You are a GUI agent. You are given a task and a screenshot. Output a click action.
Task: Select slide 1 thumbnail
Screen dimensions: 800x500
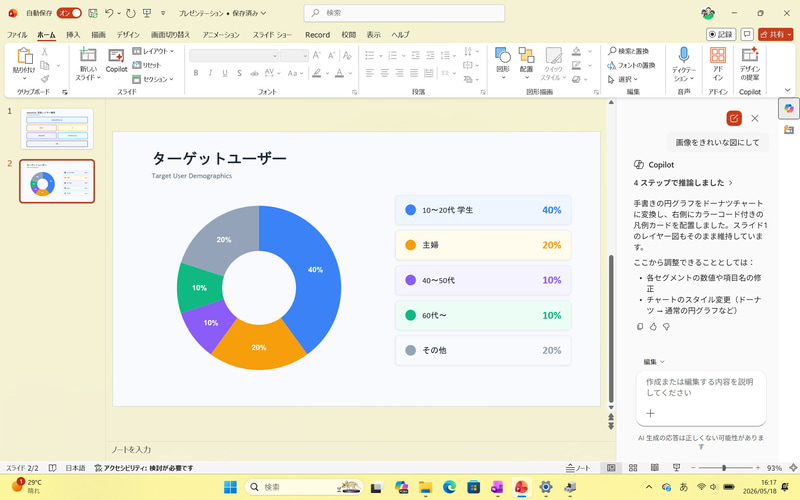pos(57,129)
